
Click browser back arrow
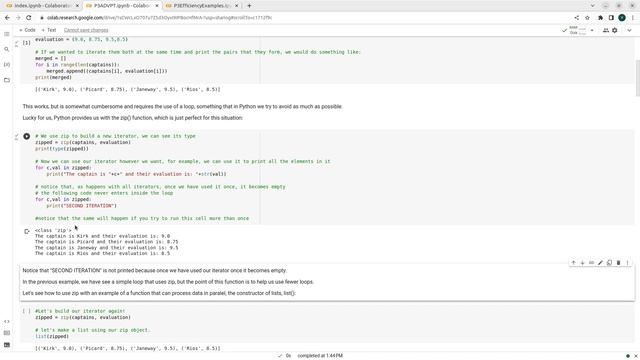point(7,18)
